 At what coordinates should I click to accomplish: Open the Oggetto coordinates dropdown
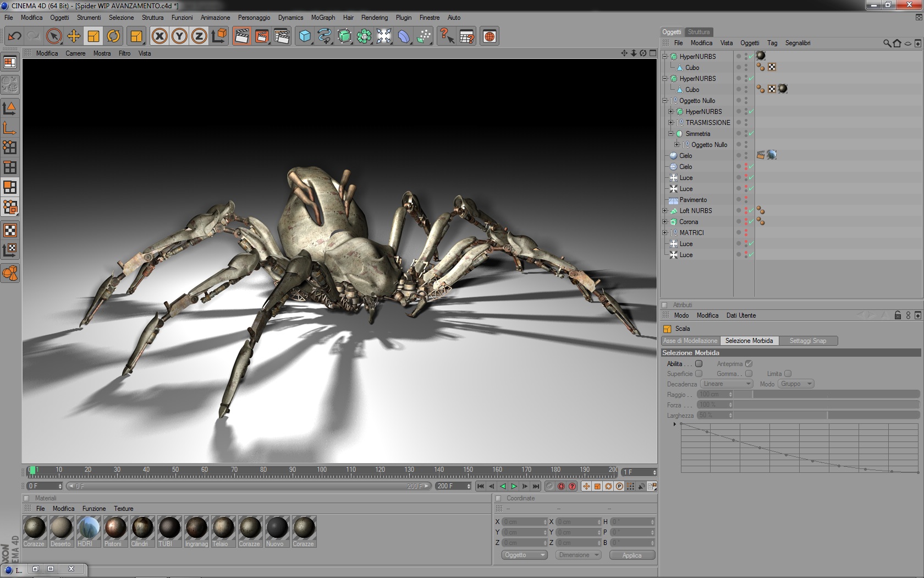[524, 555]
